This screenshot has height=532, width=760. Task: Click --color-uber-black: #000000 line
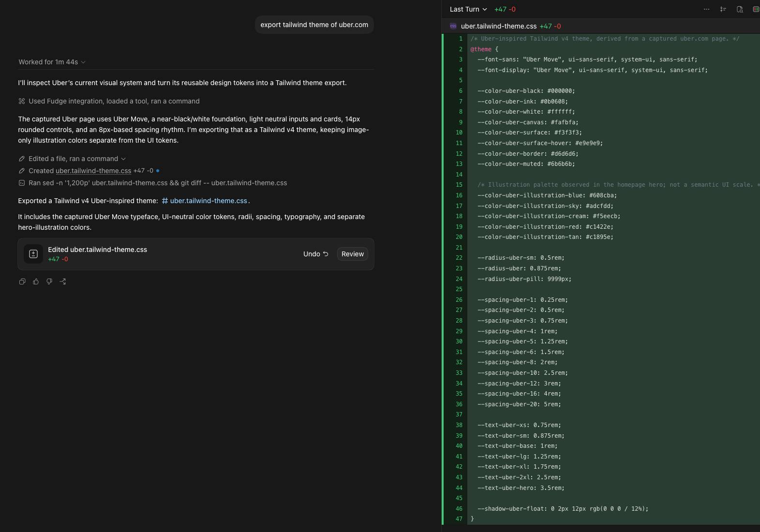[x=526, y=91]
